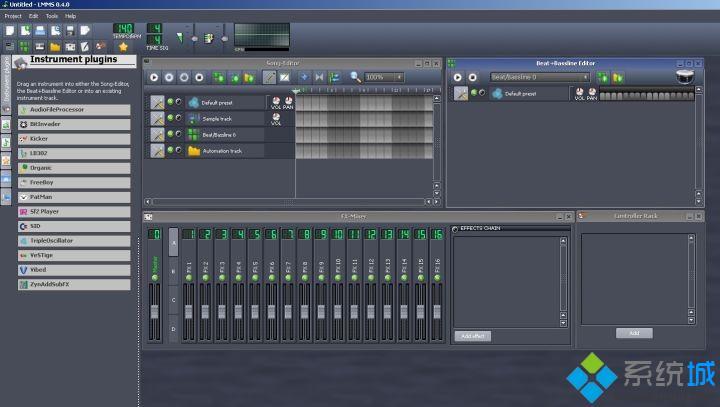Click Master channel fader in FX-Mixer
The image size is (720, 407).
pyautogui.click(x=155, y=311)
